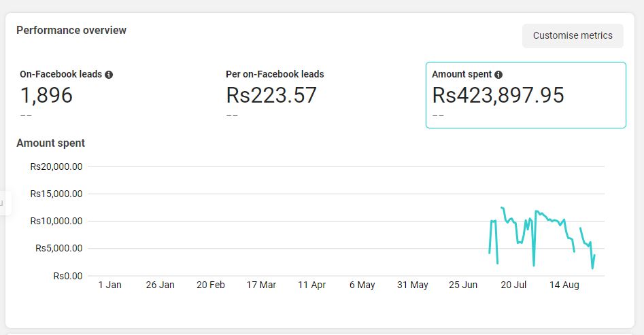The width and height of the screenshot is (644, 335).
Task: Click the Customise metrics button
Action: tap(573, 36)
